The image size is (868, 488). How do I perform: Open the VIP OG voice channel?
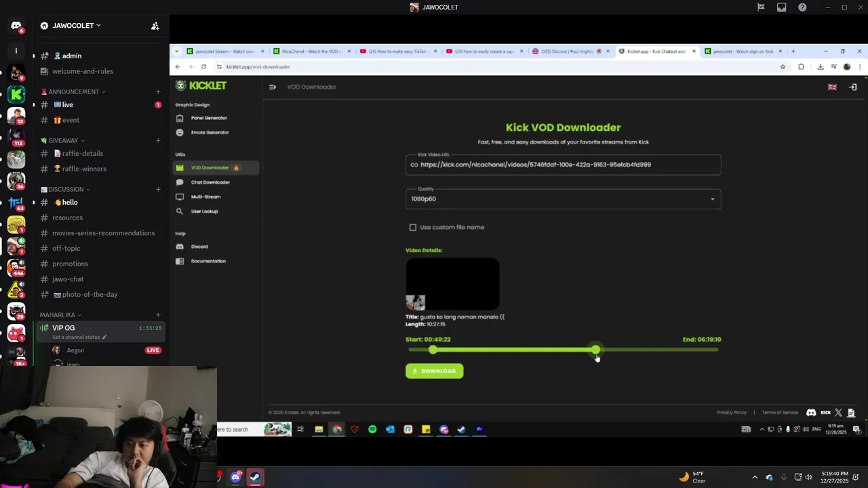100,331
